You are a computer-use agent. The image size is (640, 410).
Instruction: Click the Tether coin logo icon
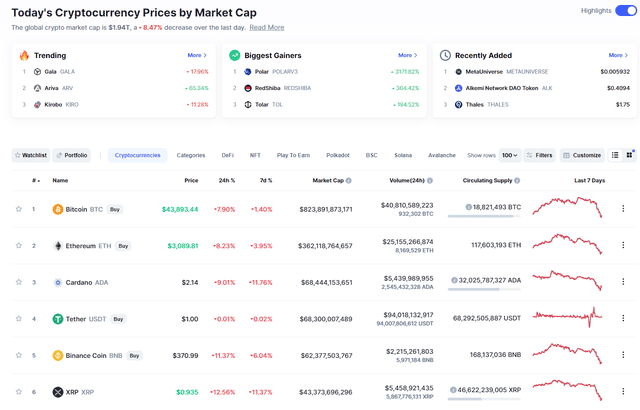(x=58, y=319)
